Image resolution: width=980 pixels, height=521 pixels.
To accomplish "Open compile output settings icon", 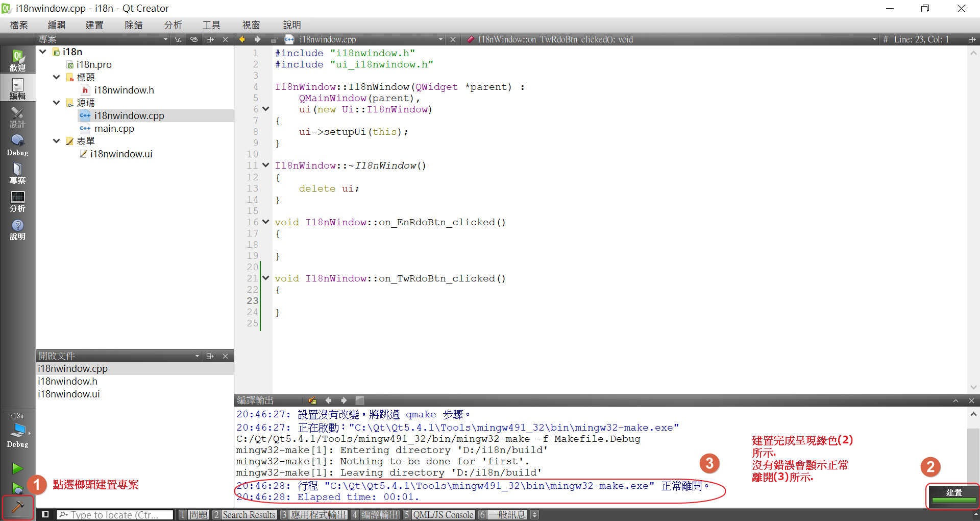I will pyautogui.click(x=312, y=400).
